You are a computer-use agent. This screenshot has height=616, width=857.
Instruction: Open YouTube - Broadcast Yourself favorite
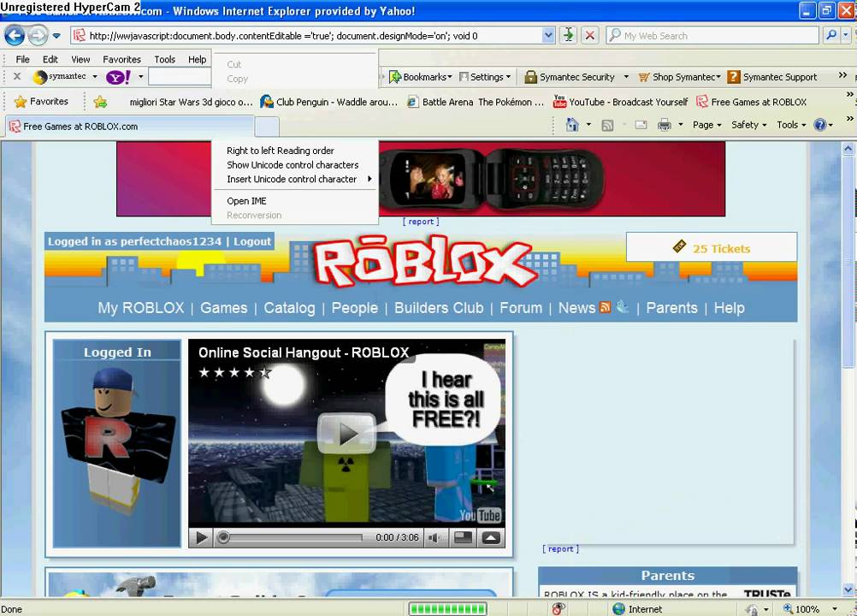[620, 102]
